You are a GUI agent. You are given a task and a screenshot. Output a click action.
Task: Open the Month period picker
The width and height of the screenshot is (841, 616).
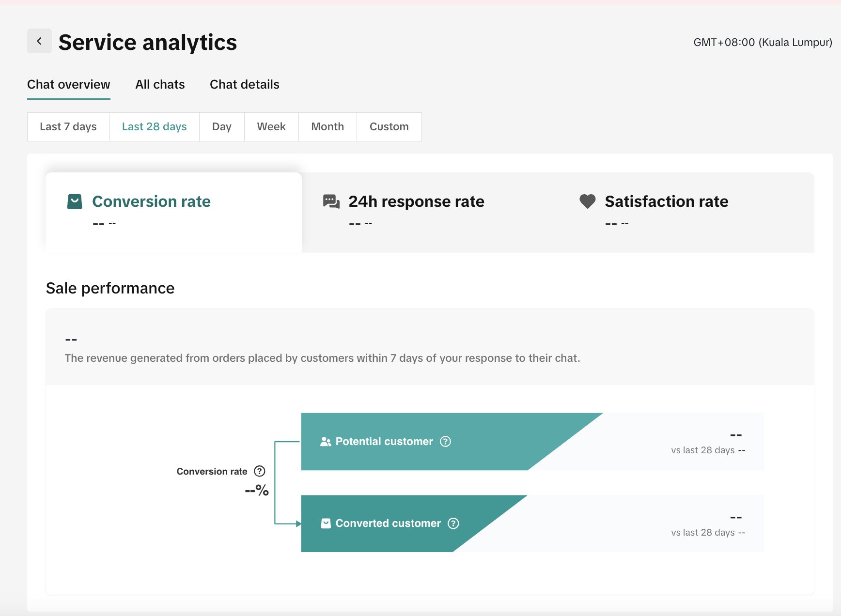(327, 127)
